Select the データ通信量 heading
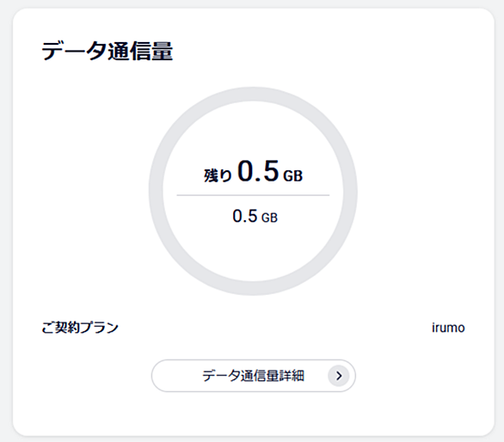The image size is (504, 442). coord(107,51)
